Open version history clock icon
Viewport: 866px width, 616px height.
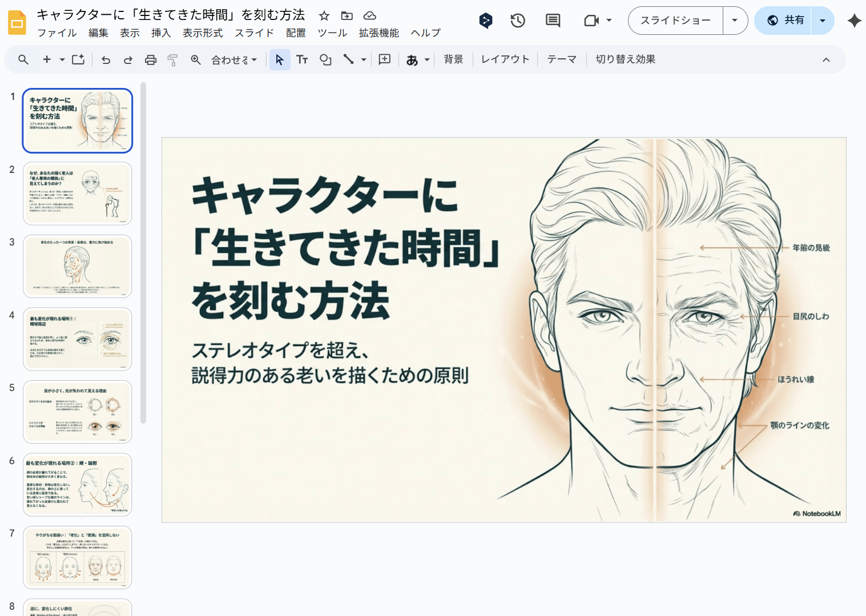(x=518, y=21)
